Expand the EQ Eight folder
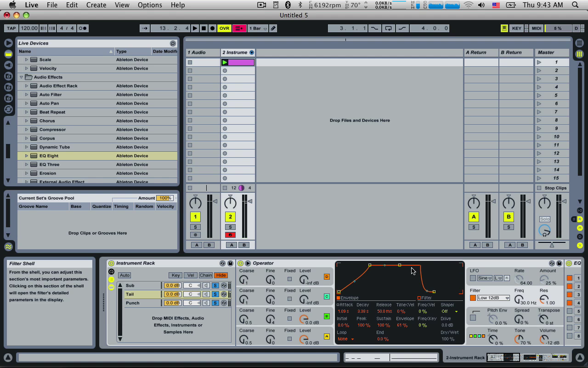 tap(27, 155)
